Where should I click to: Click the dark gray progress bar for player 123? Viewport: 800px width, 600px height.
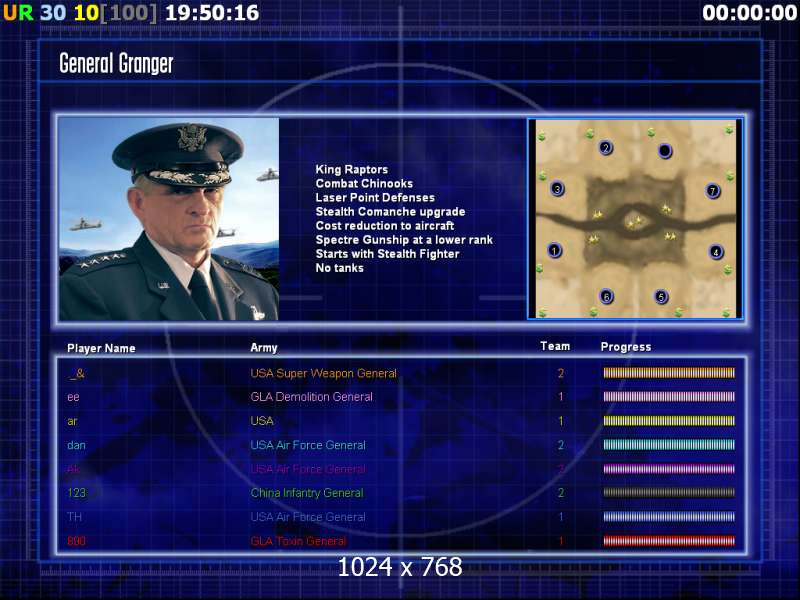(x=669, y=493)
